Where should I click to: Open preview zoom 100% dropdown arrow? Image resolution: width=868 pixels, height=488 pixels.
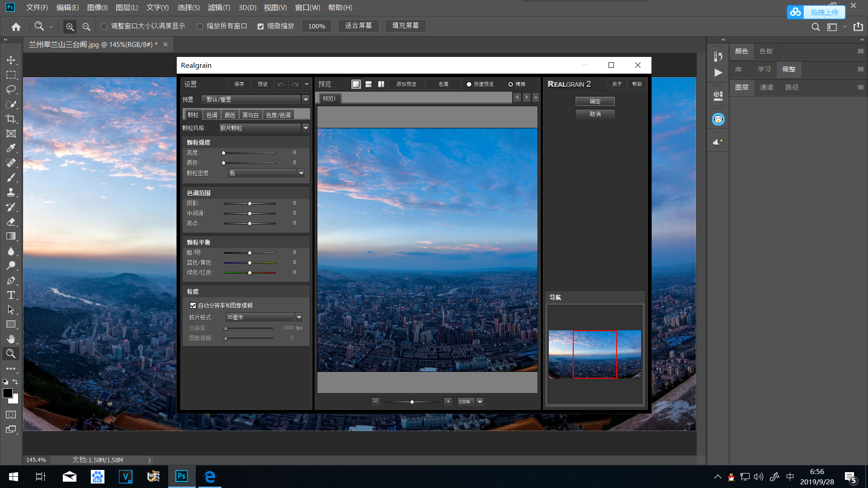point(480,402)
